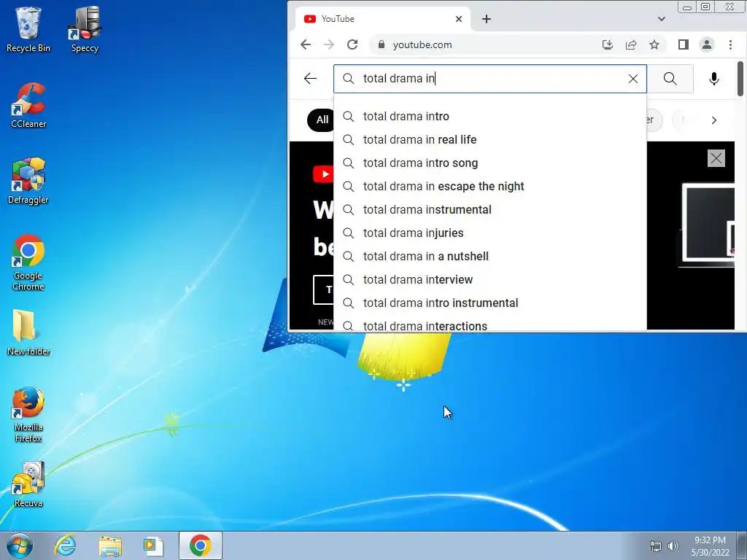
Task: Go back using Chrome's back arrow
Action: coord(306,44)
